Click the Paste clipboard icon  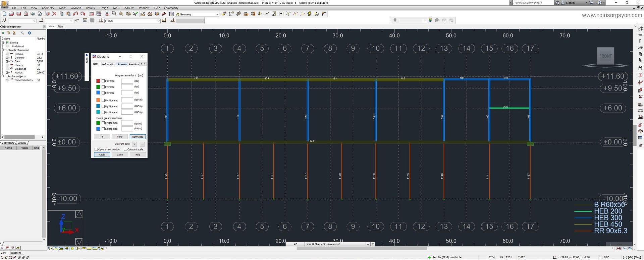pos(68,14)
